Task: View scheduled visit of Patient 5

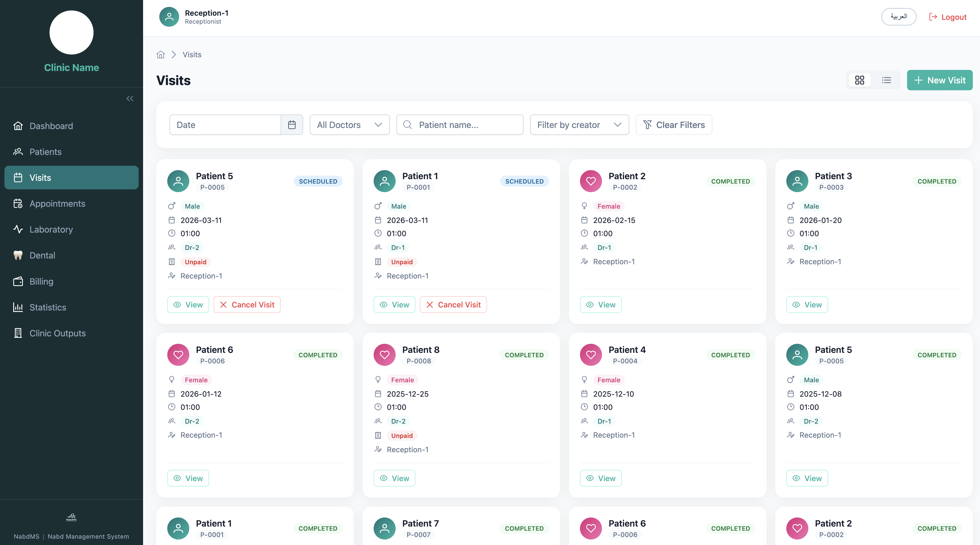Action: click(x=188, y=304)
